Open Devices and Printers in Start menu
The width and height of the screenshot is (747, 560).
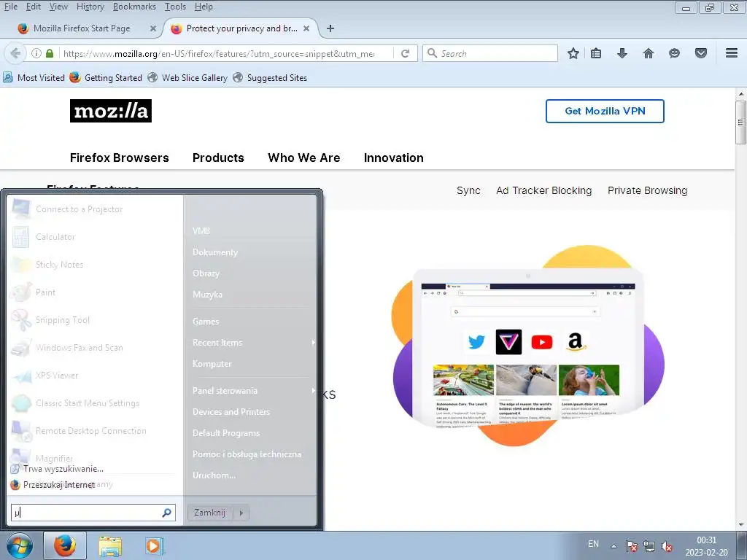(x=231, y=412)
